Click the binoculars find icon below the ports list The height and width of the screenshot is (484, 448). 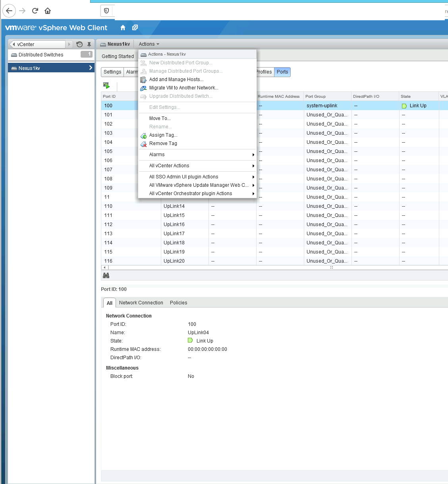[106, 275]
